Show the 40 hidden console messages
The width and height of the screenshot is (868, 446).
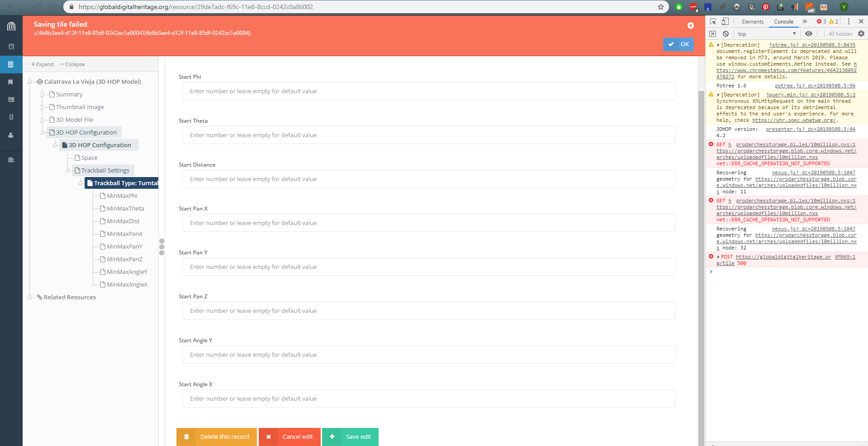click(x=840, y=34)
